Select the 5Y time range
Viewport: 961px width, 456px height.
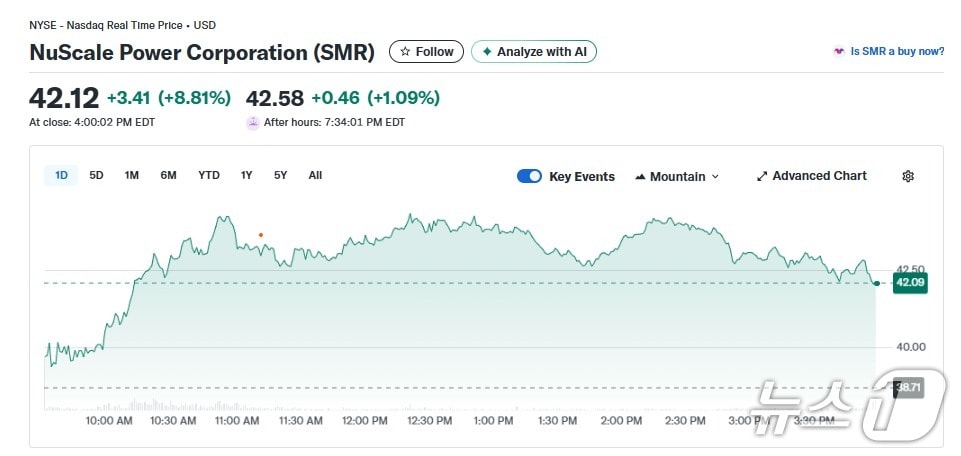click(280, 175)
